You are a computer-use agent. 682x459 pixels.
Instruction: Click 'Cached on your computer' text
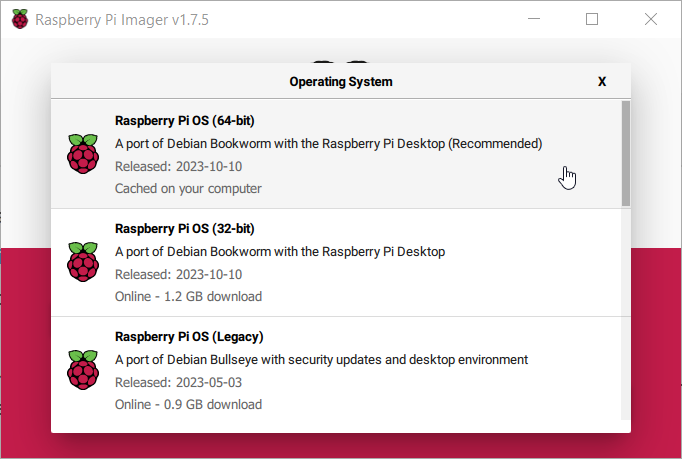188,188
